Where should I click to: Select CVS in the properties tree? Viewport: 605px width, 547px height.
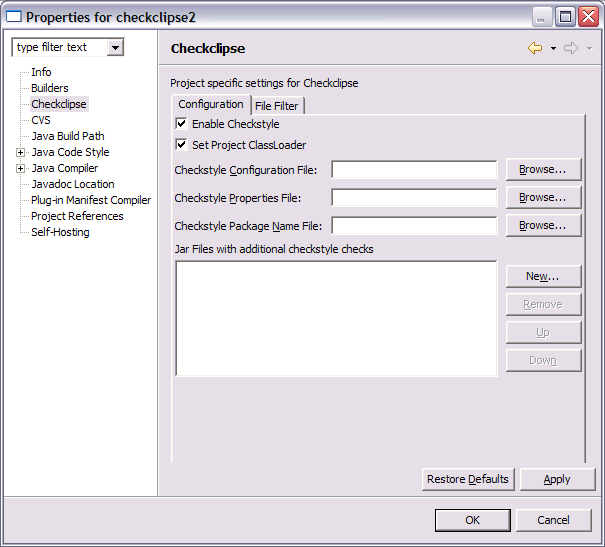[41, 120]
